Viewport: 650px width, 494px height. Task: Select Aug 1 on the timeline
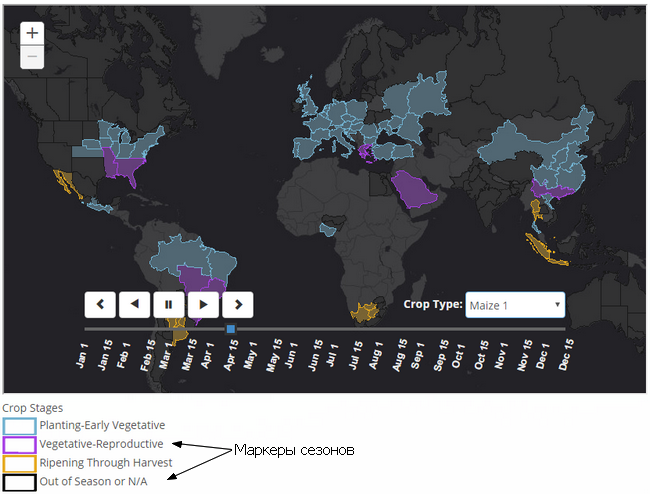click(x=376, y=355)
